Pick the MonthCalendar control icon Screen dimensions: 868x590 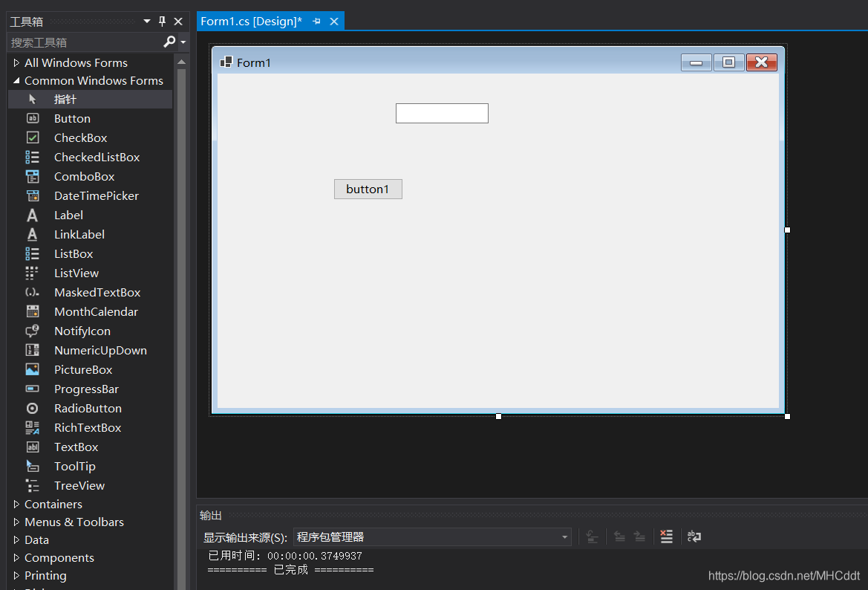[33, 312]
